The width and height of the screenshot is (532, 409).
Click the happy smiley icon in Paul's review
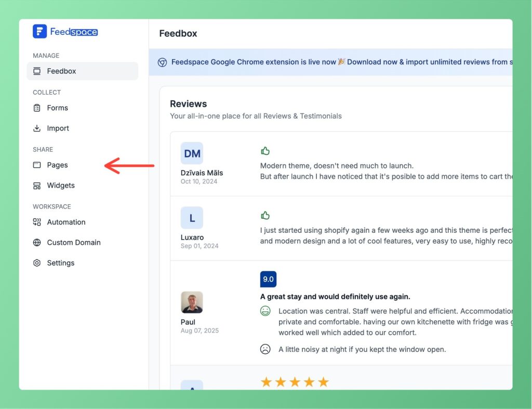click(265, 311)
